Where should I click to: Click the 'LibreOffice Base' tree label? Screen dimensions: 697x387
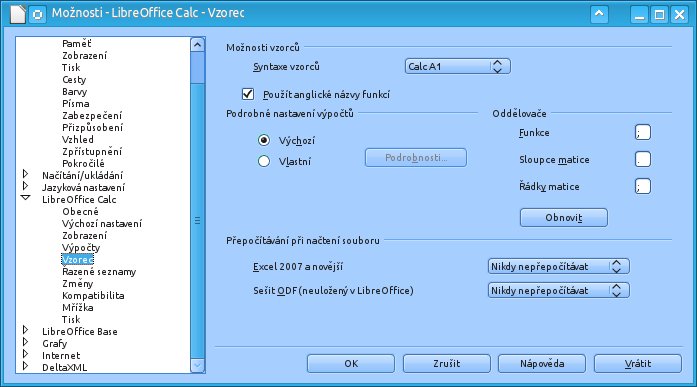[80, 331]
